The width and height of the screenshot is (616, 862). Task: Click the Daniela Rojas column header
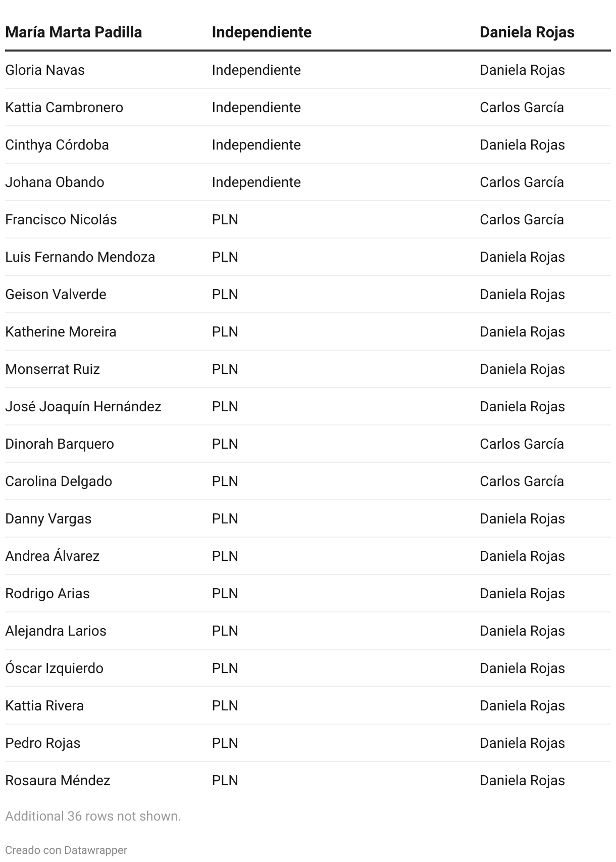(527, 32)
